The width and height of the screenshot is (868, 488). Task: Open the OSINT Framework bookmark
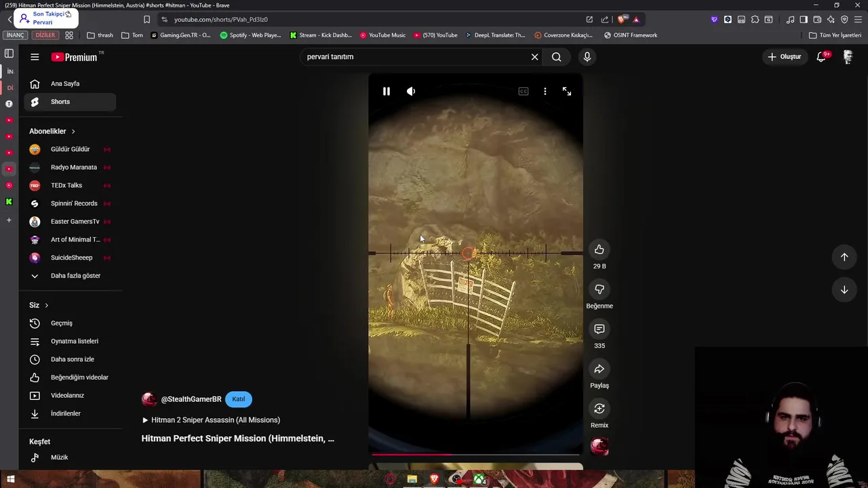click(631, 35)
